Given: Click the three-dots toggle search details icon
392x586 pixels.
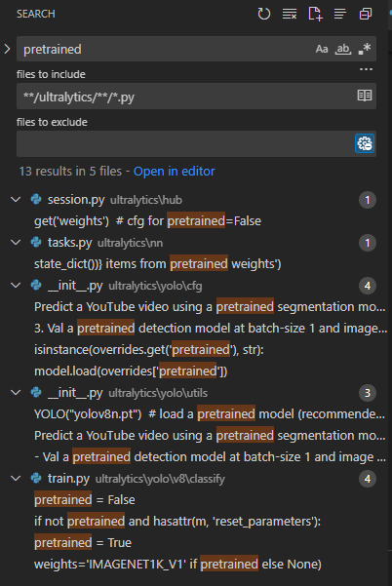Looking at the screenshot, I should (x=366, y=69).
